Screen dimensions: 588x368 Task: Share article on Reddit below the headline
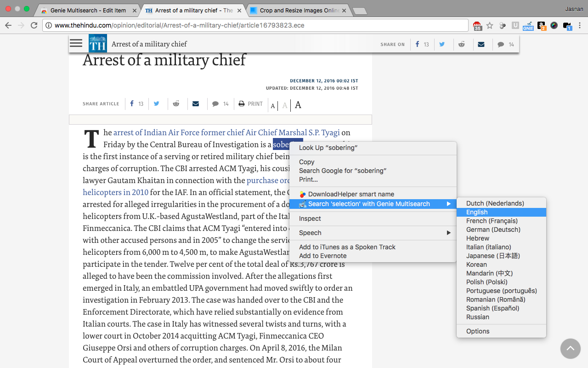click(176, 104)
